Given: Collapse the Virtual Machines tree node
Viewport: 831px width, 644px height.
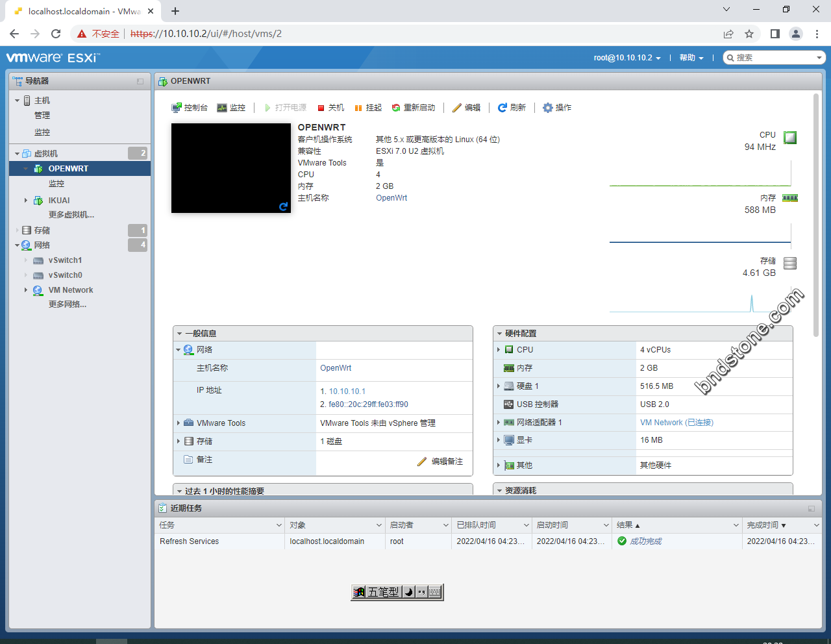Looking at the screenshot, I should (x=17, y=154).
